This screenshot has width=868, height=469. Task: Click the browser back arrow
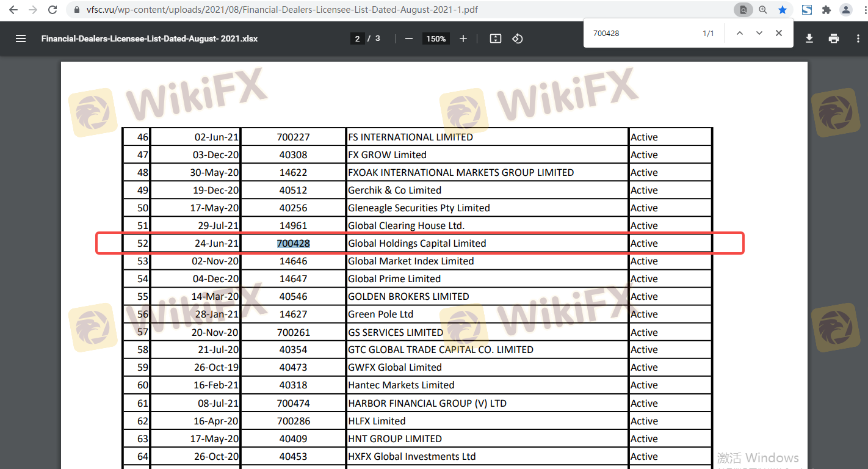click(13, 10)
